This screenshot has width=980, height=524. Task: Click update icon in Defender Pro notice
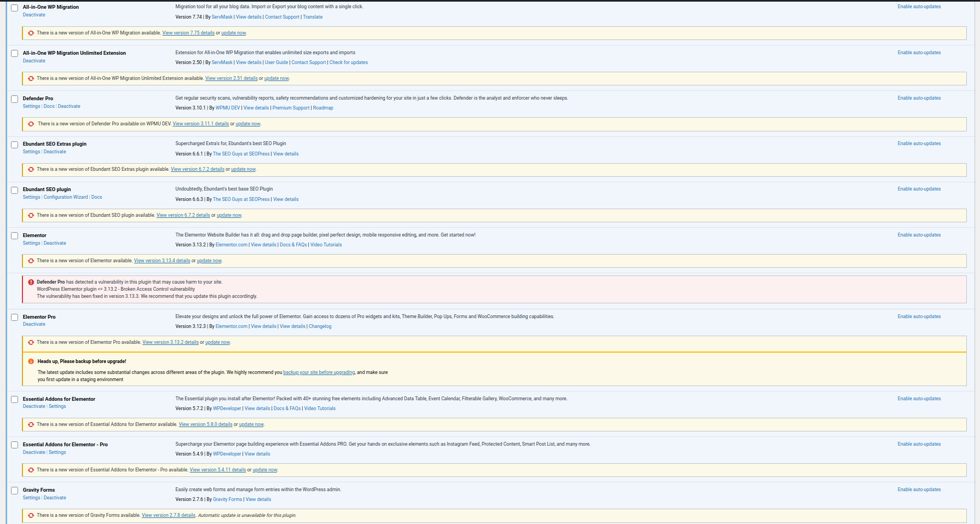[x=31, y=124]
